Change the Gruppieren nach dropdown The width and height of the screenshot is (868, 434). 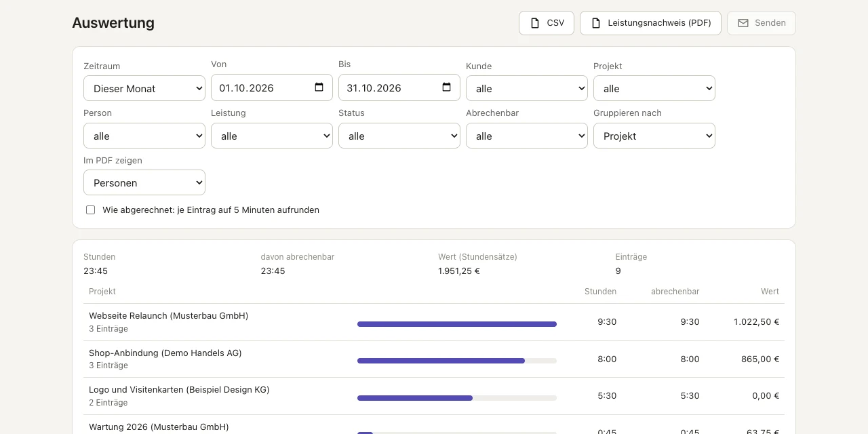click(654, 136)
